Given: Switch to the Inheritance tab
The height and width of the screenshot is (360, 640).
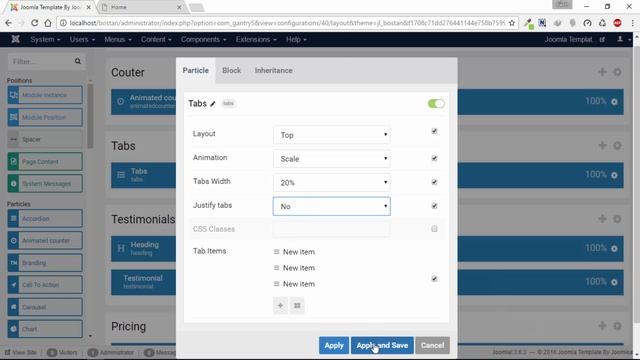Looking at the screenshot, I should pos(273,71).
